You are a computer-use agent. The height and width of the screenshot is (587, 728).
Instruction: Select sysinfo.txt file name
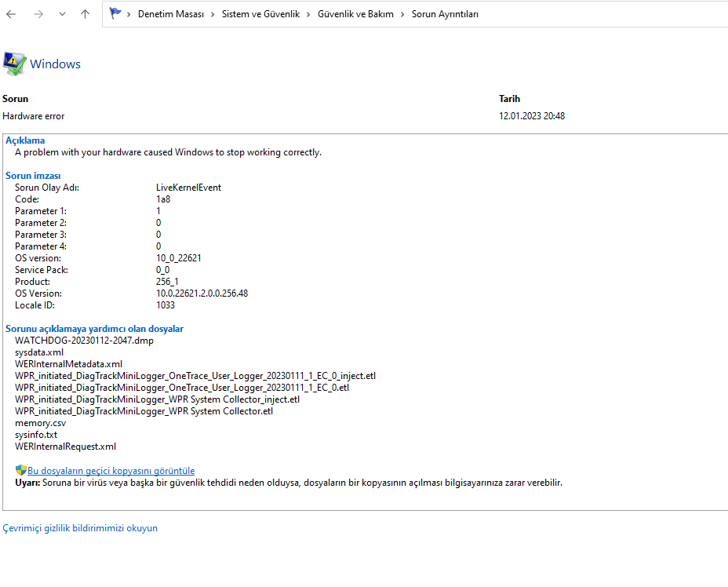point(36,435)
